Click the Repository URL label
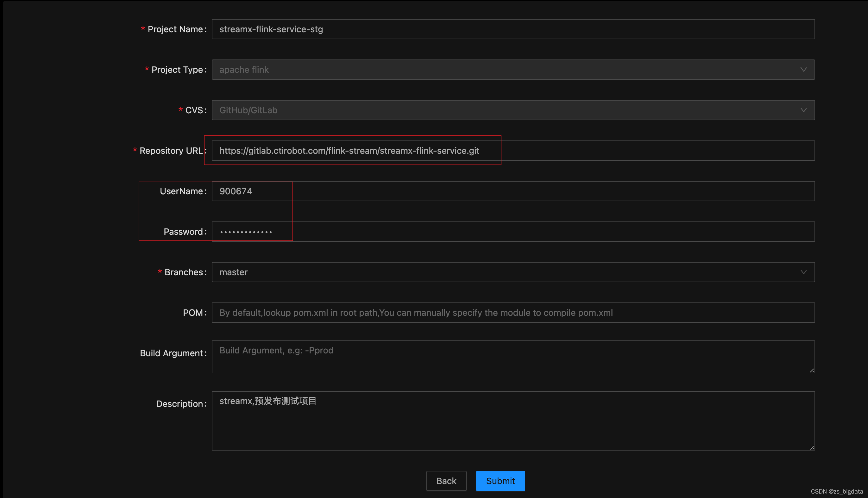This screenshot has height=498, width=868. pyautogui.click(x=171, y=151)
